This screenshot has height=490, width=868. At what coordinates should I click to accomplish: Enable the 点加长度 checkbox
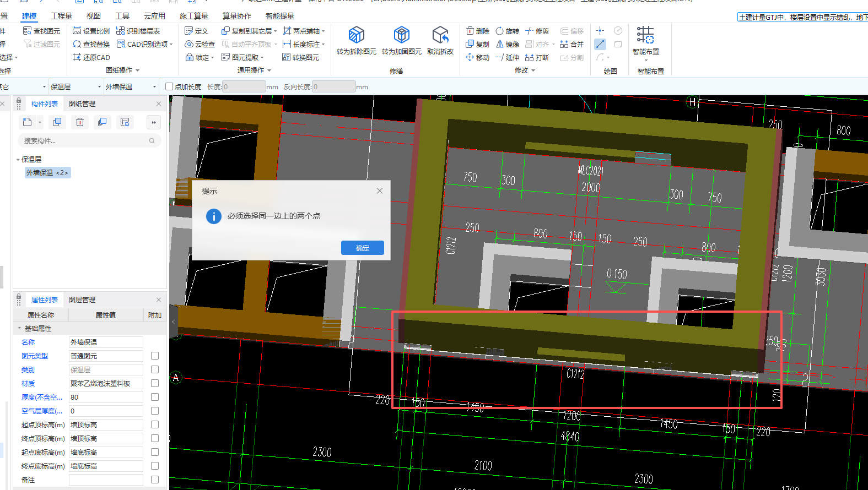(170, 86)
